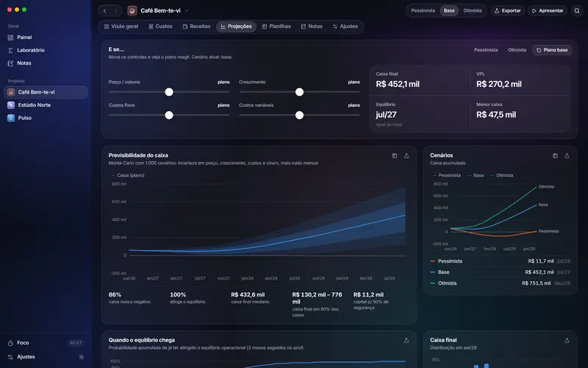Export the Cenários chart via share icon
This screenshot has width=588, height=368.
coord(567,155)
